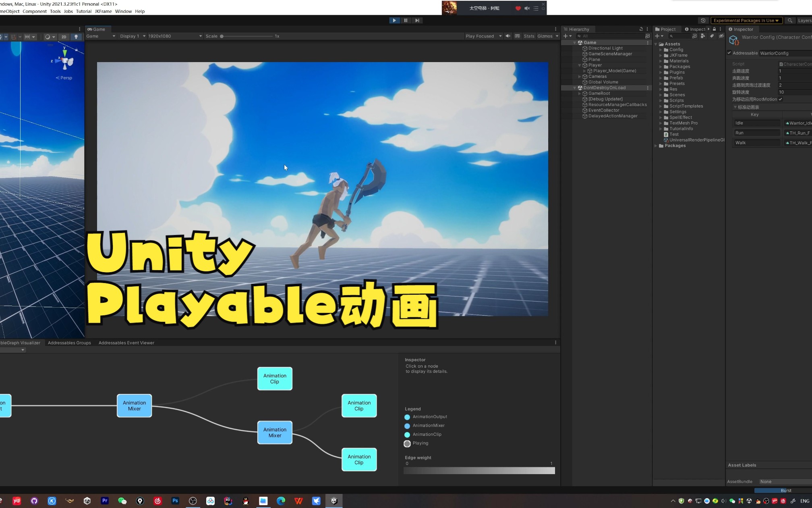The width and height of the screenshot is (812, 508).
Task: Adjust the Game view Scale slider
Action: pos(246,36)
